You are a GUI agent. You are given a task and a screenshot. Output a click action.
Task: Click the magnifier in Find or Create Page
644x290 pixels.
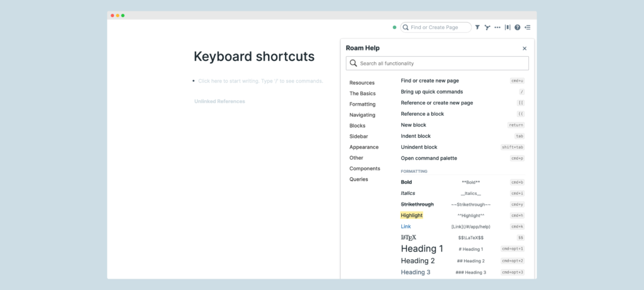click(406, 28)
